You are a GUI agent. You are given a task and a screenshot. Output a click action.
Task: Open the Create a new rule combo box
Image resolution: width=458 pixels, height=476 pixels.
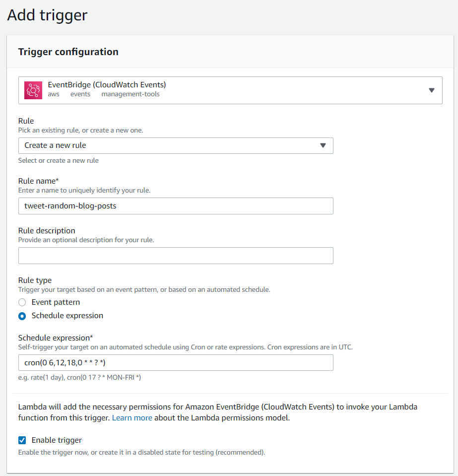pyautogui.click(x=176, y=146)
